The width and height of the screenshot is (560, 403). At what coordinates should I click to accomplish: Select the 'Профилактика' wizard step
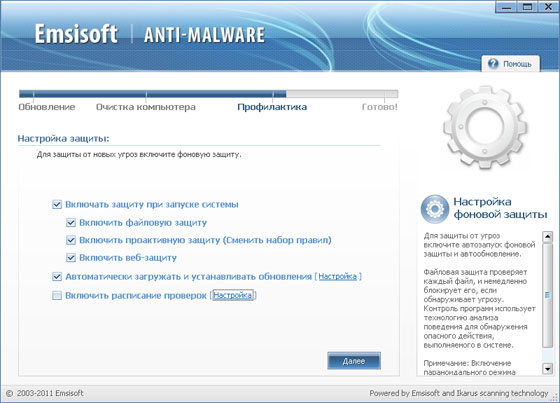pos(272,107)
